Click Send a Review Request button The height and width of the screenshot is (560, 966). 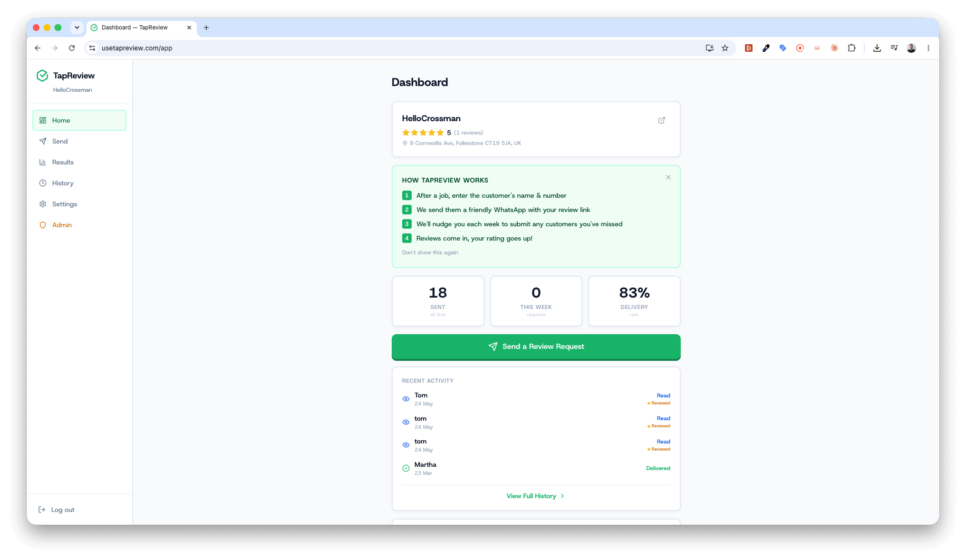pyautogui.click(x=536, y=347)
